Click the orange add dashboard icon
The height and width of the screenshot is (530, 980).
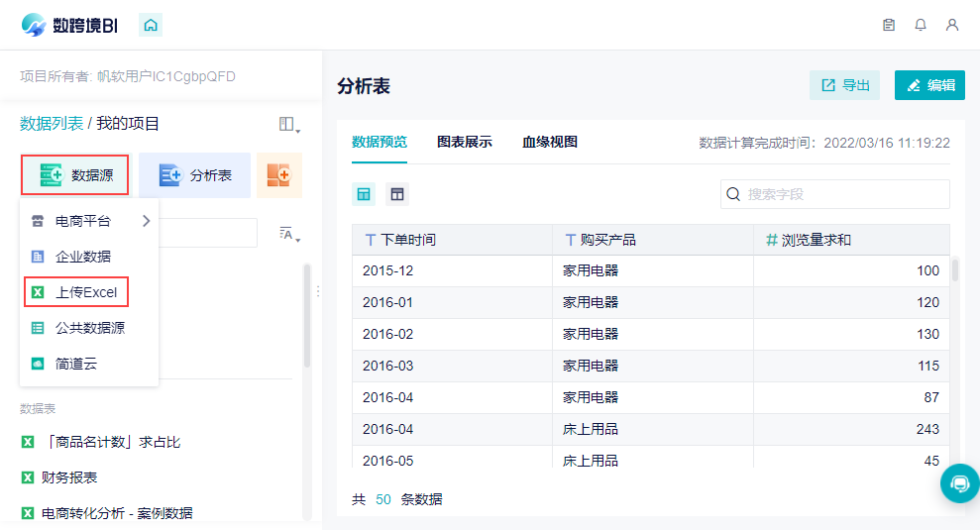point(278,175)
